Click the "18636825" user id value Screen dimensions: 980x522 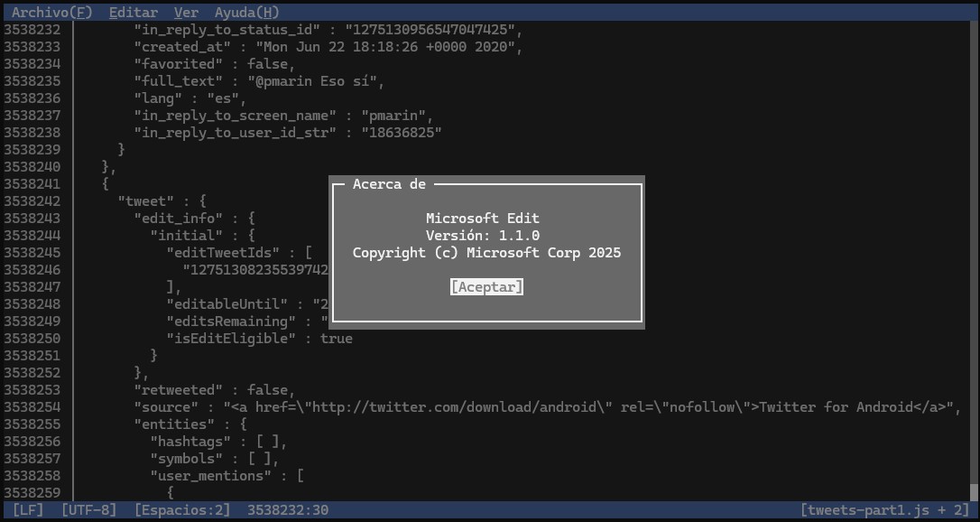click(402, 133)
